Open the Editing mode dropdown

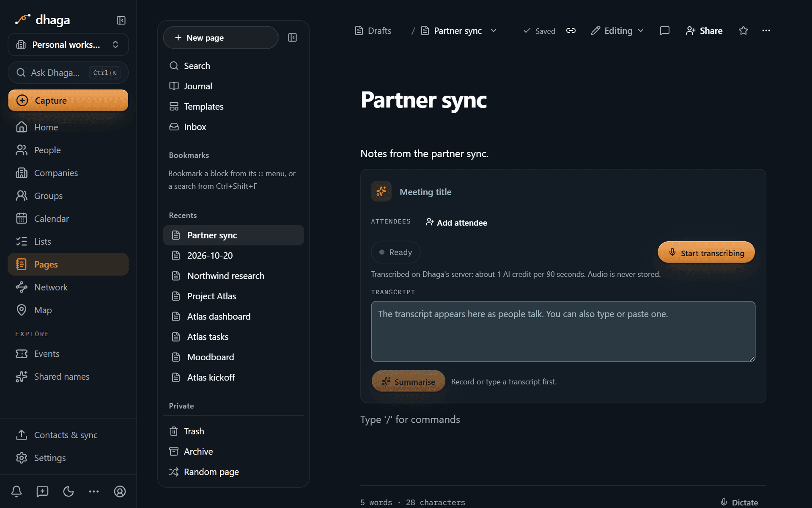click(x=617, y=30)
